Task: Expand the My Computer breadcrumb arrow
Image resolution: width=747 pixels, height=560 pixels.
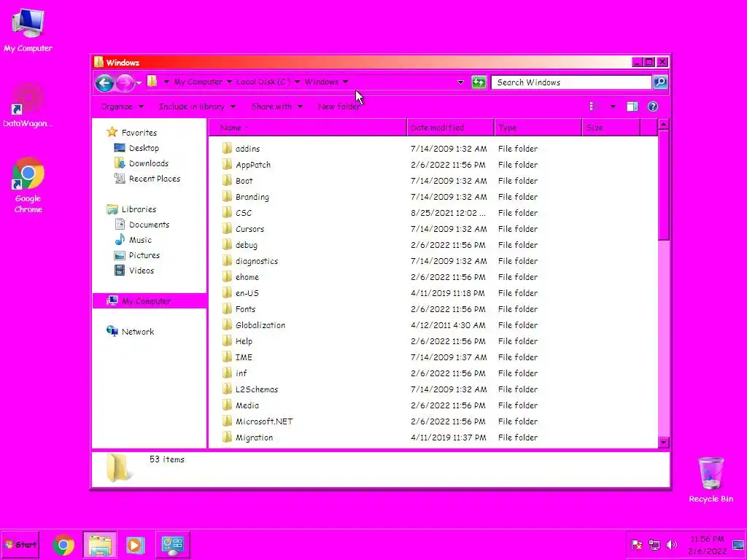Action: pos(229,82)
